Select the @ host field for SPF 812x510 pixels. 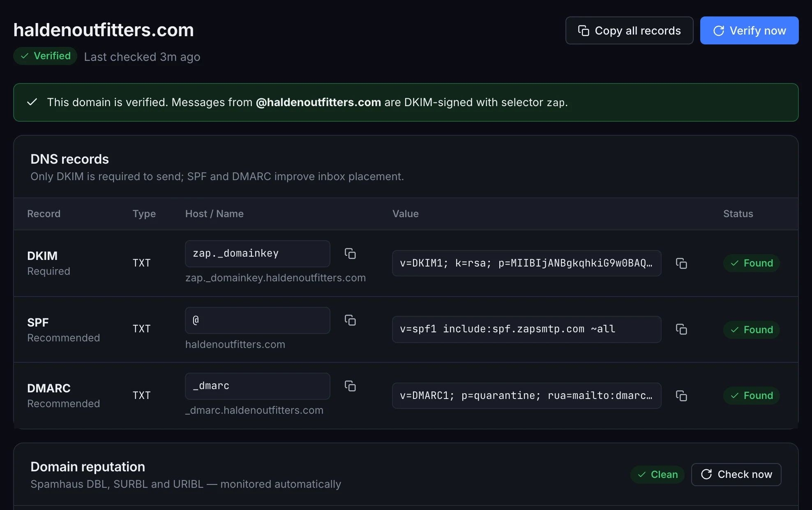coord(258,320)
